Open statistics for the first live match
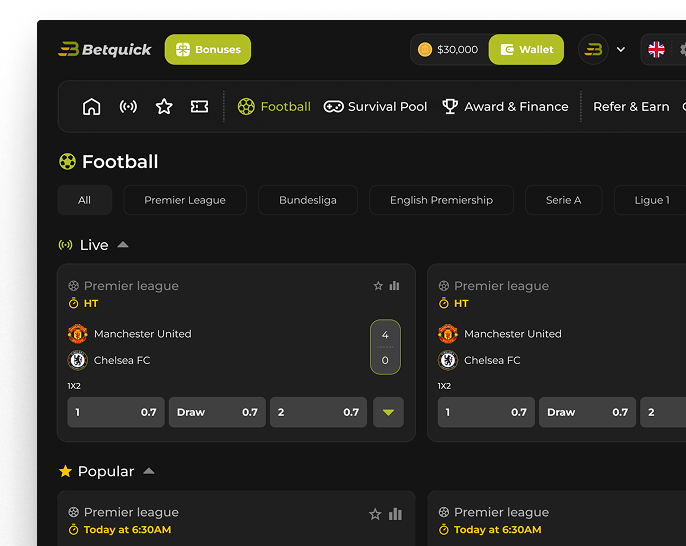This screenshot has width=686, height=546. (x=395, y=286)
